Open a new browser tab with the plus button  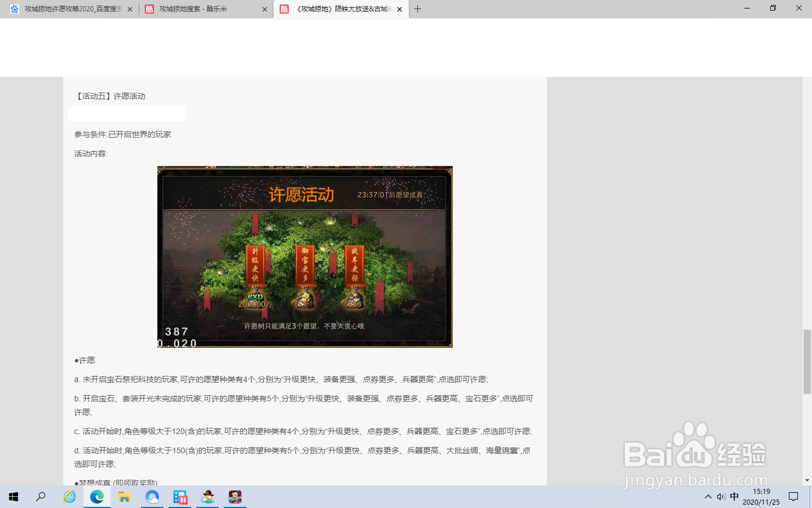tap(416, 9)
